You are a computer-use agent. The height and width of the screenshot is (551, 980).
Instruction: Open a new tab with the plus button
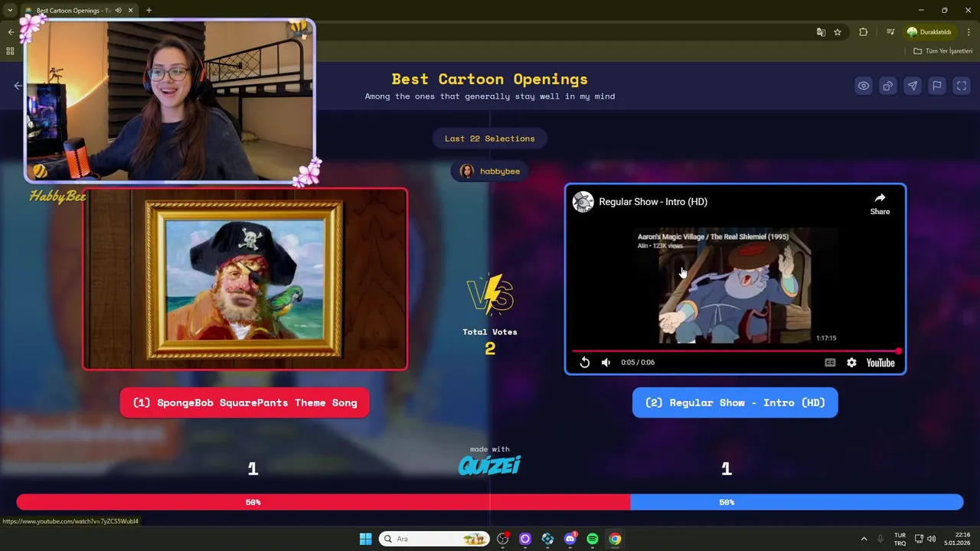point(149,11)
